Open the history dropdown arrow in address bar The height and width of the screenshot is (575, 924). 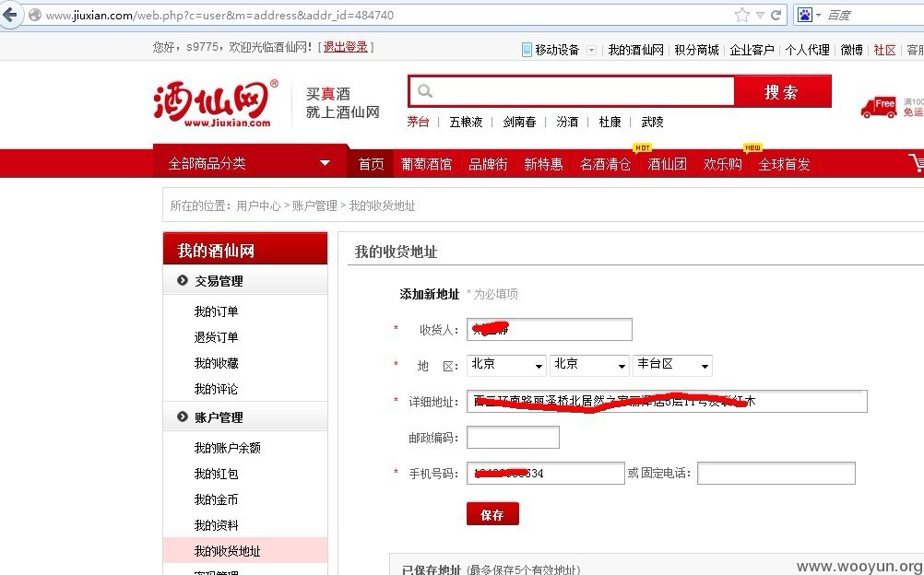click(x=760, y=15)
